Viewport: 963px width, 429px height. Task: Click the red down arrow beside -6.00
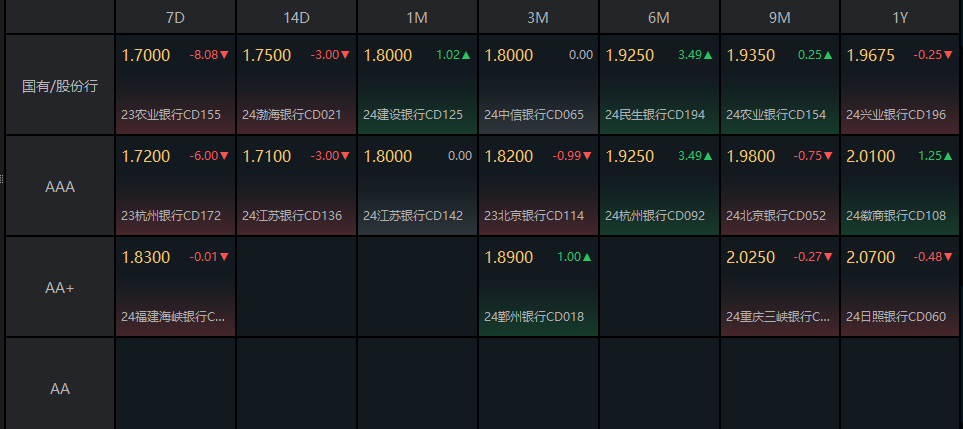[x=225, y=156]
